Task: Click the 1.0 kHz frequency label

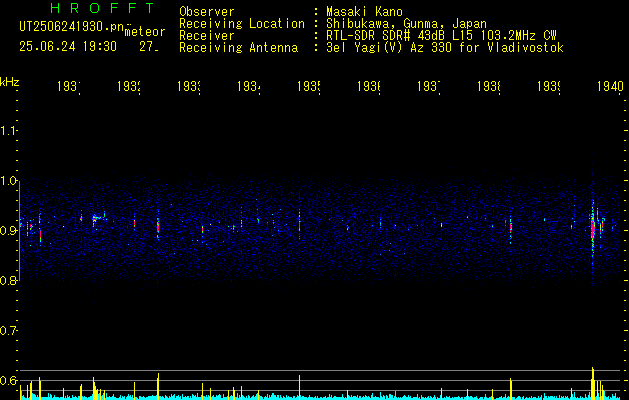Action: [9, 181]
